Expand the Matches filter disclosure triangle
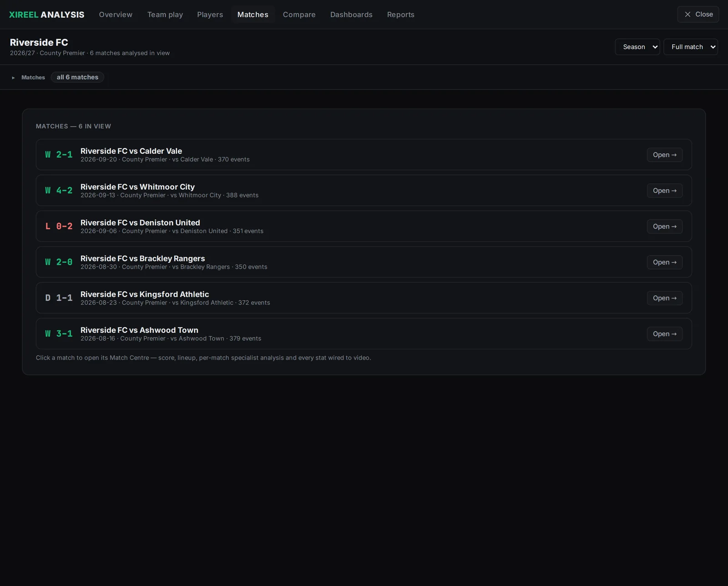 (x=13, y=78)
